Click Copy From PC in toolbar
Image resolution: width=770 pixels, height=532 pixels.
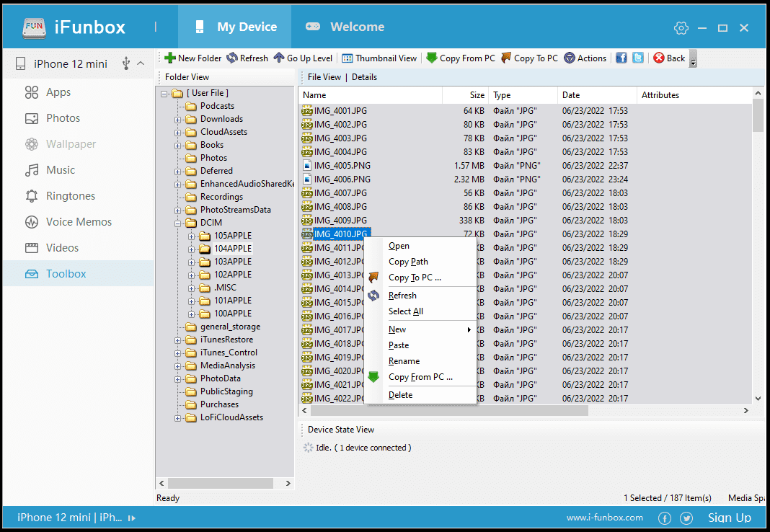(461, 58)
